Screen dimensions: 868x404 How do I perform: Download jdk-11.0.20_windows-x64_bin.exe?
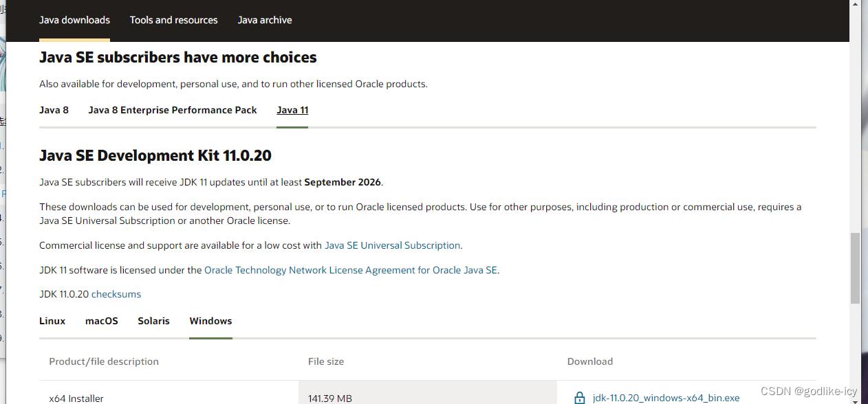click(x=666, y=398)
